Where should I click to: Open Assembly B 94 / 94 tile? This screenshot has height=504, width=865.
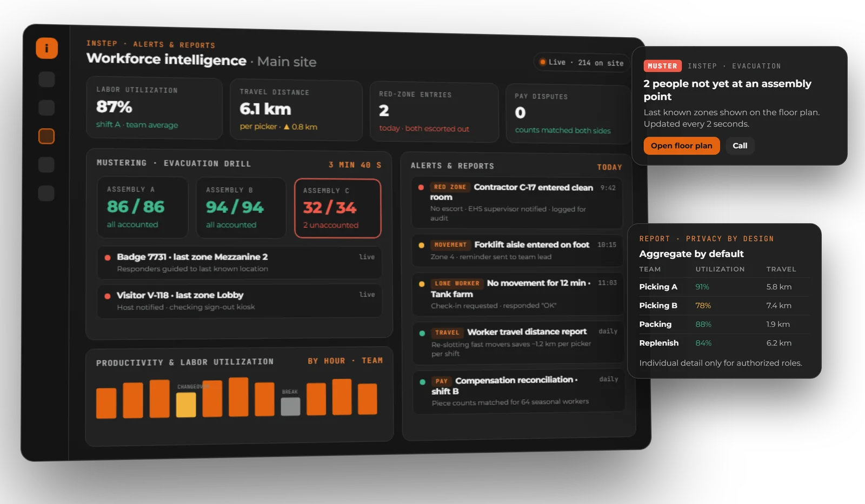[x=241, y=208]
